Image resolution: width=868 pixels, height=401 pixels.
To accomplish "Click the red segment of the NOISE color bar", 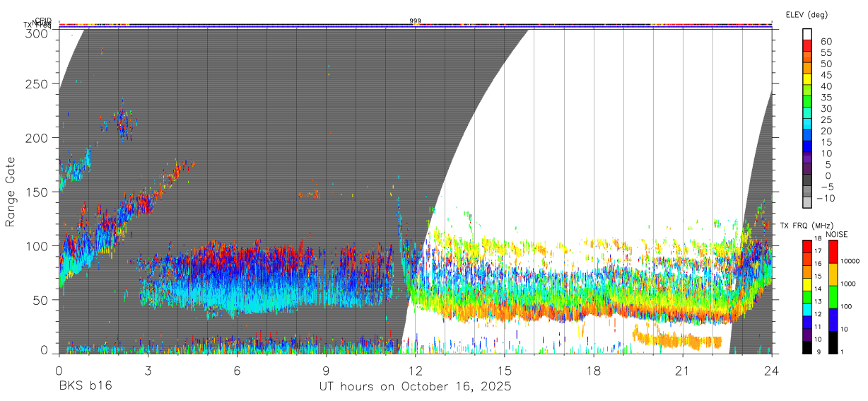I will pos(833,251).
